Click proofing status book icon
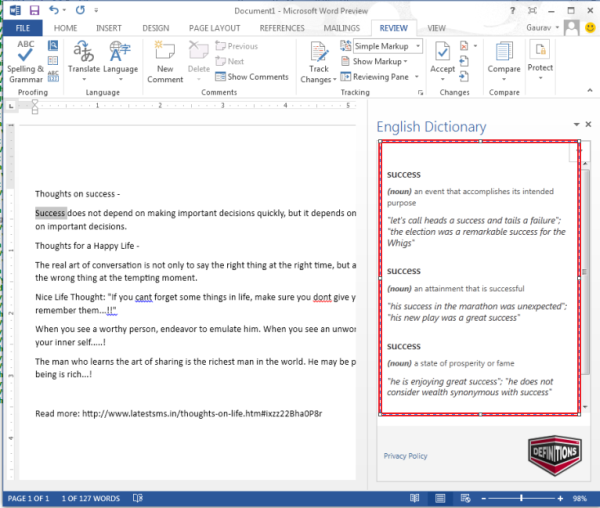The image size is (600, 508). 138,498
